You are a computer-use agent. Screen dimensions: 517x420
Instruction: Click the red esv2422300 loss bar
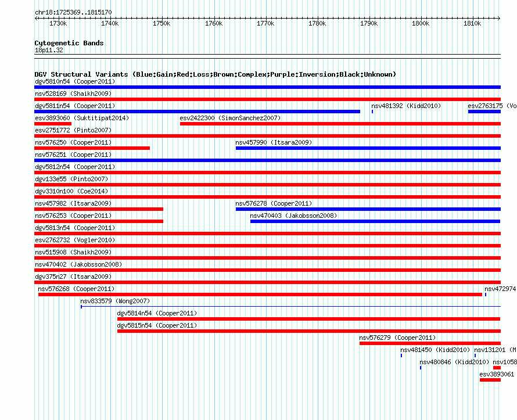[x=340, y=124]
